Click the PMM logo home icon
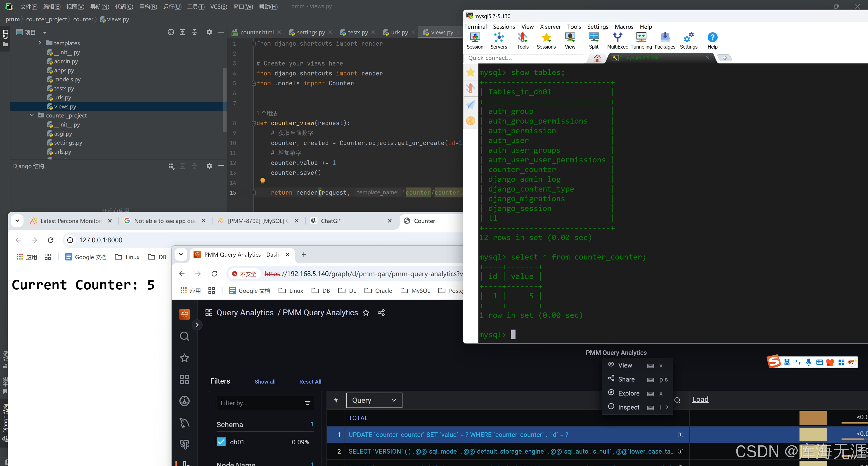Image resolution: width=868 pixels, height=466 pixels. point(184,314)
